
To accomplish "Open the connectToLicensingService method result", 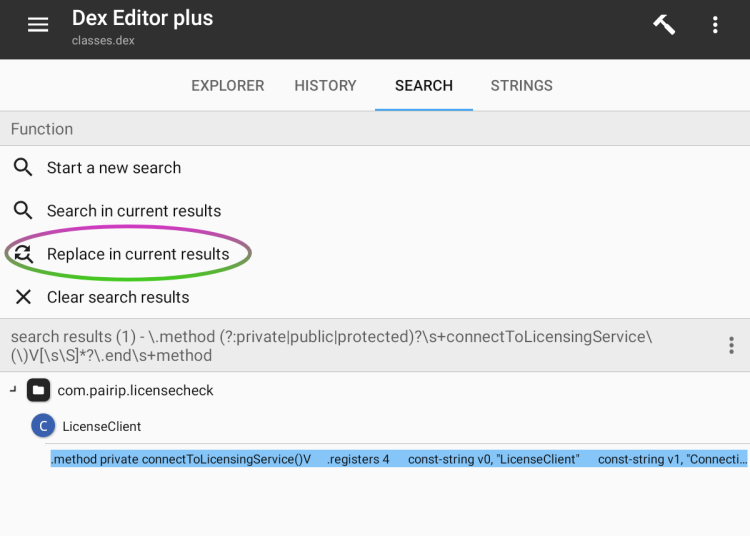I will click(398, 459).
